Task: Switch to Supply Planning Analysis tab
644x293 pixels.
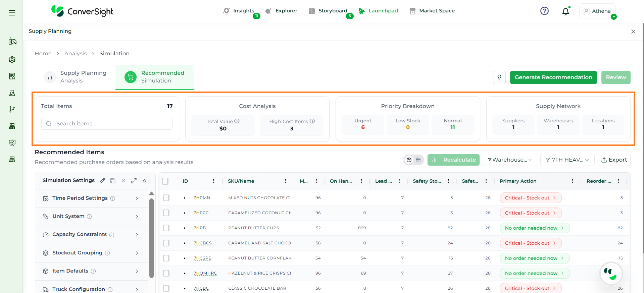Action: (77, 77)
